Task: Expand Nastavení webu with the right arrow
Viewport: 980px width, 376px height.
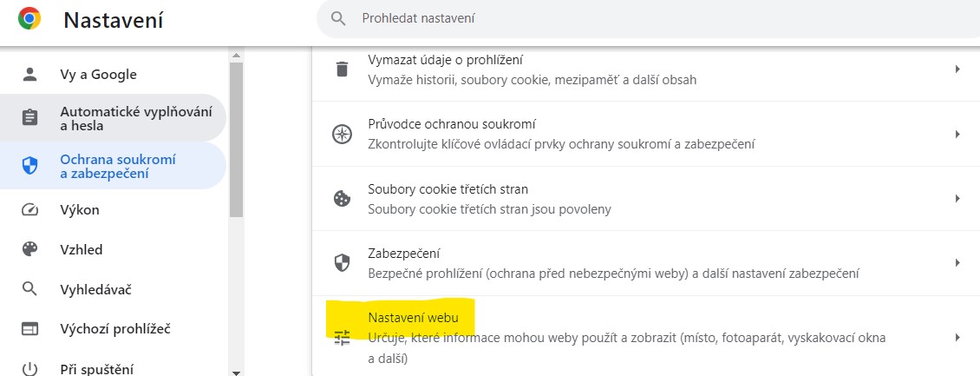Action: (x=957, y=338)
